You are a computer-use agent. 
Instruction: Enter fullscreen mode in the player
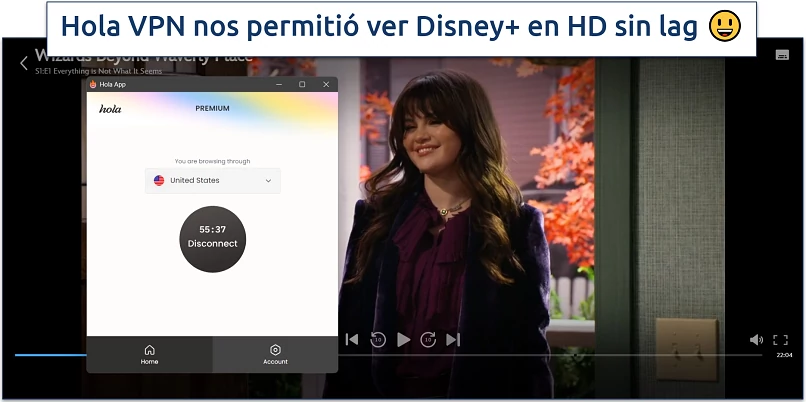[x=780, y=340]
